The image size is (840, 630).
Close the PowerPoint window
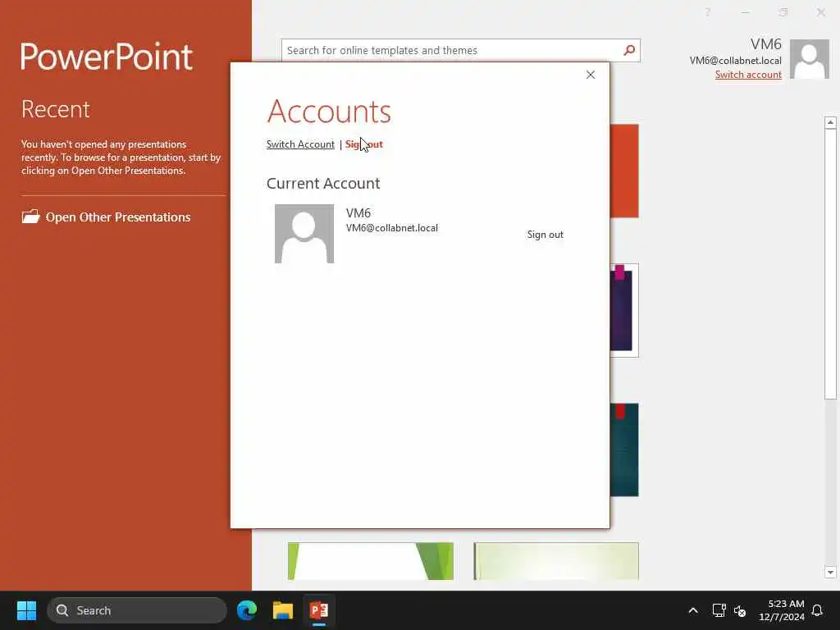click(x=820, y=11)
